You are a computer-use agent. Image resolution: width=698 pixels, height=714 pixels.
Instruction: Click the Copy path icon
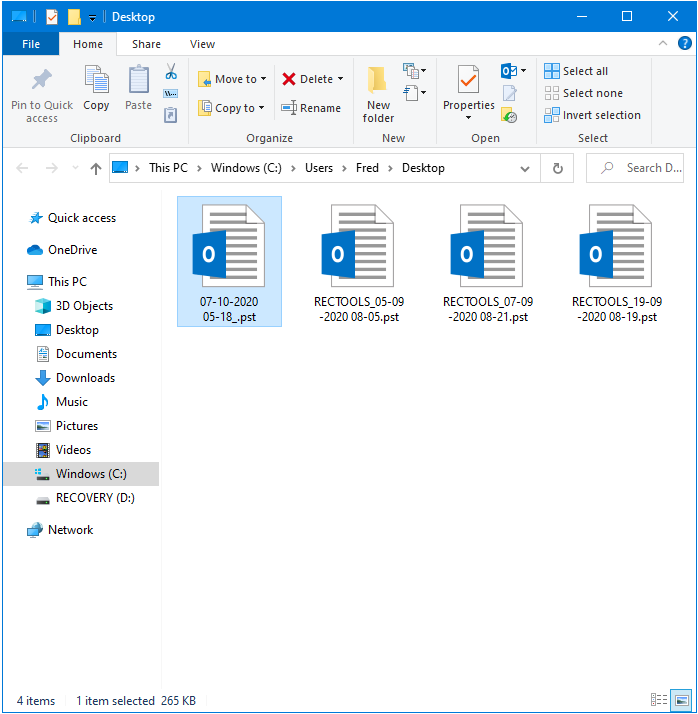pos(171,93)
